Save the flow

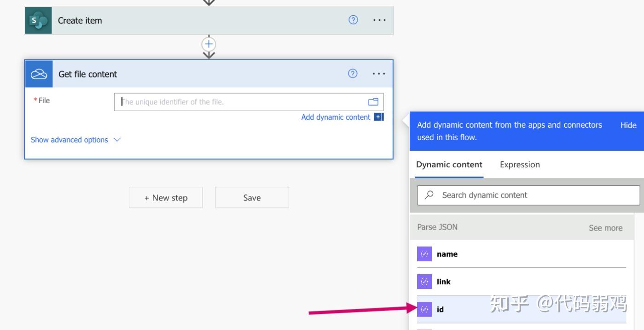pos(252,198)
